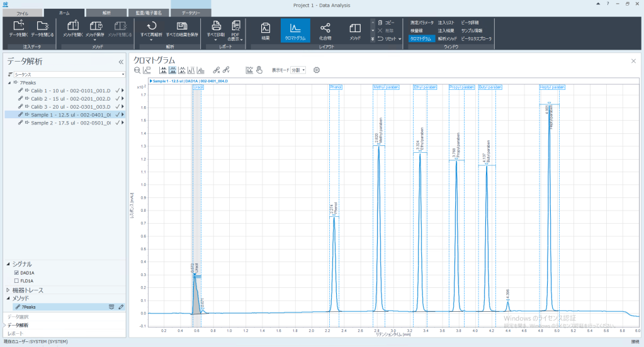Enable the FLD1A signal checkbox
This screenshot has height=347, width=644.
tap(16, 281)
